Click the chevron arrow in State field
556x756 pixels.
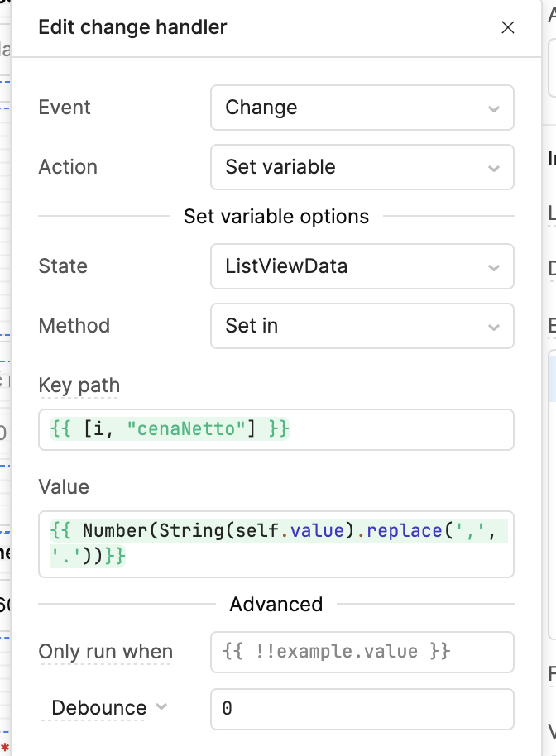coord(494,267)
